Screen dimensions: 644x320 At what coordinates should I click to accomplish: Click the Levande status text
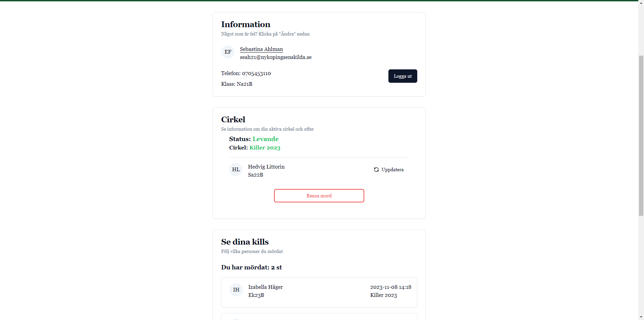click(x=265, y=139)
